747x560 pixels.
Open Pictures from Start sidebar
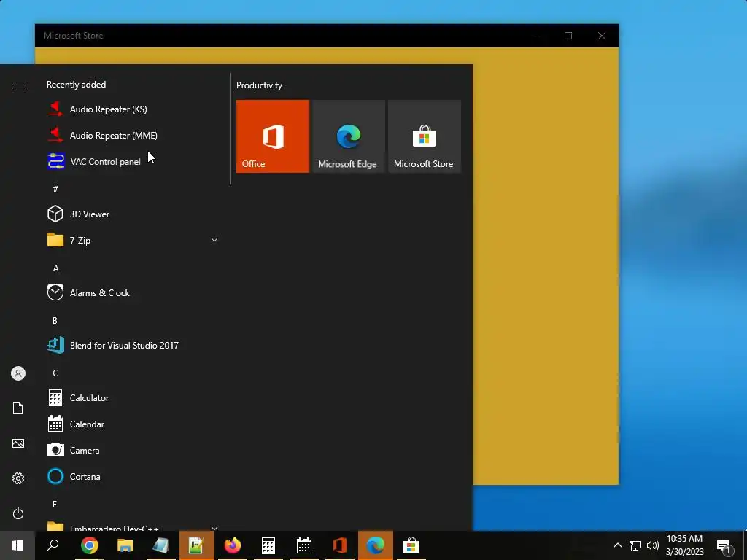18,443
